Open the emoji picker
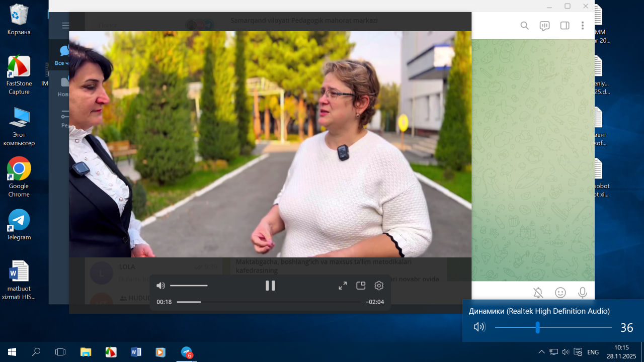Screen dimensions: 644x362 coord(560,293)
